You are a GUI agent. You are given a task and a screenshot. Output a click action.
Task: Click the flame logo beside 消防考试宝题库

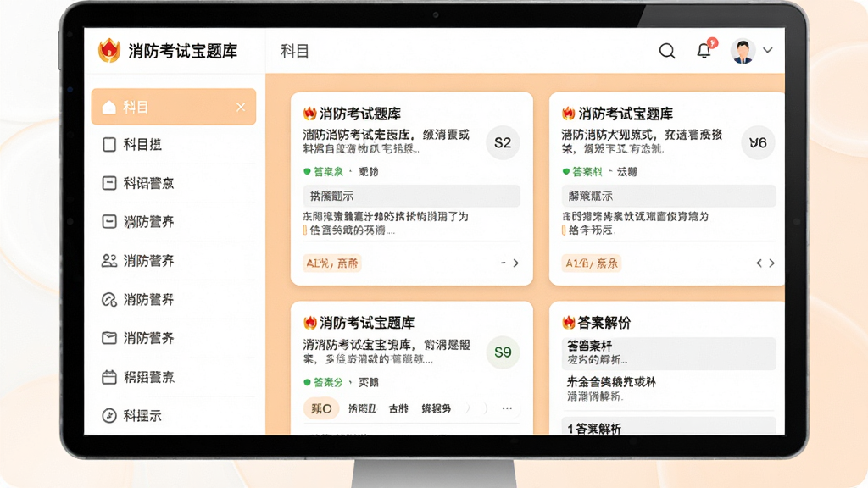point(109,50)
